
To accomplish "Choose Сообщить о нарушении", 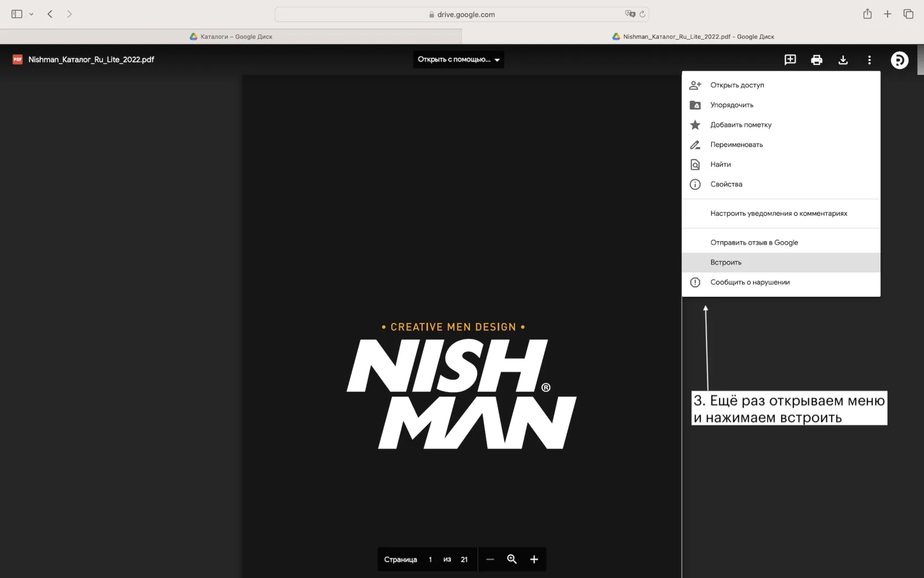I will [781, 282].
